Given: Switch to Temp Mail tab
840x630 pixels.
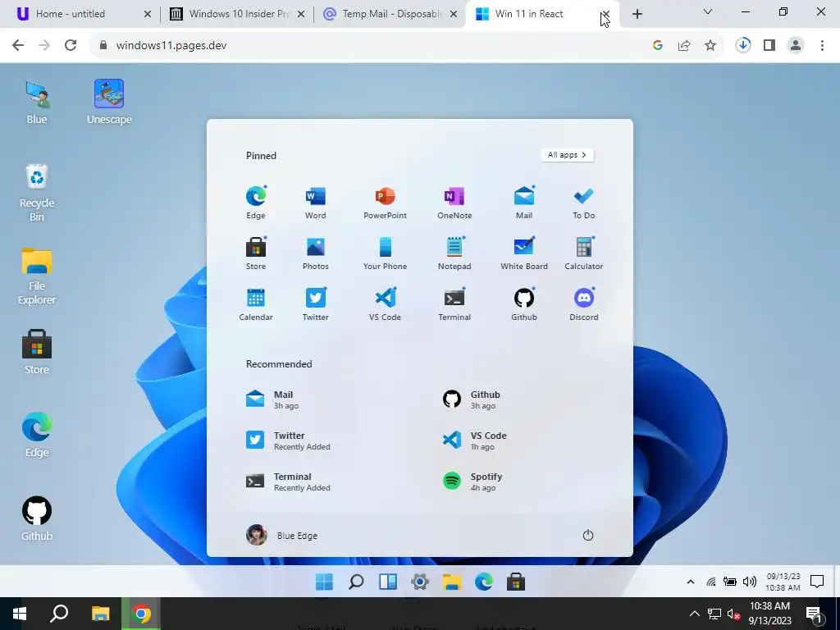Looking at the screenshot, I should tap(390, 14).
